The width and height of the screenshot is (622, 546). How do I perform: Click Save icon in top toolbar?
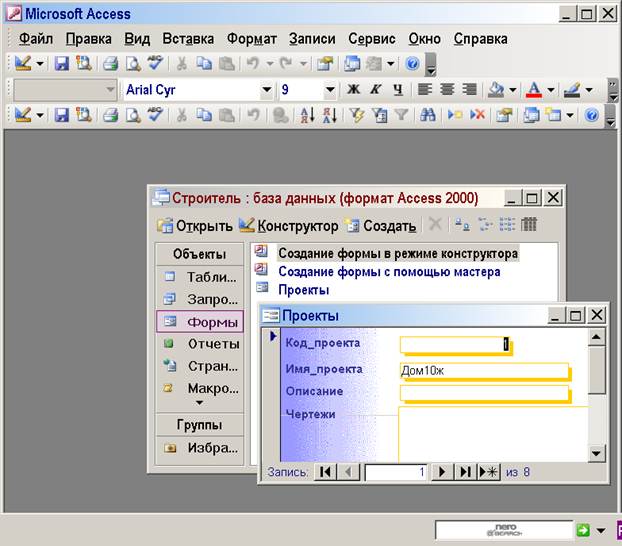tap(61, 63)
